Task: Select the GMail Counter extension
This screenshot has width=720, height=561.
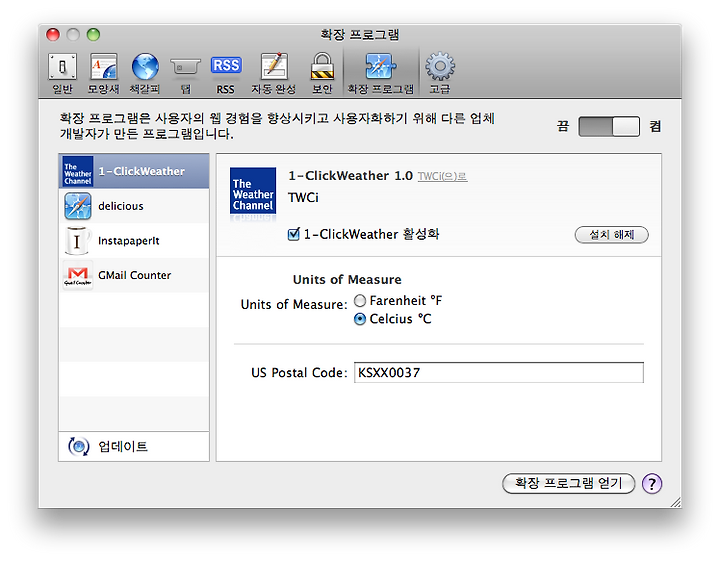Action: 134,275
